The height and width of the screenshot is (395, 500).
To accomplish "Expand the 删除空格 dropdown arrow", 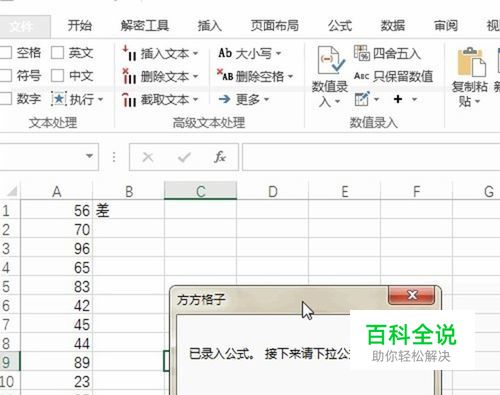I will [x=290, y=77].
